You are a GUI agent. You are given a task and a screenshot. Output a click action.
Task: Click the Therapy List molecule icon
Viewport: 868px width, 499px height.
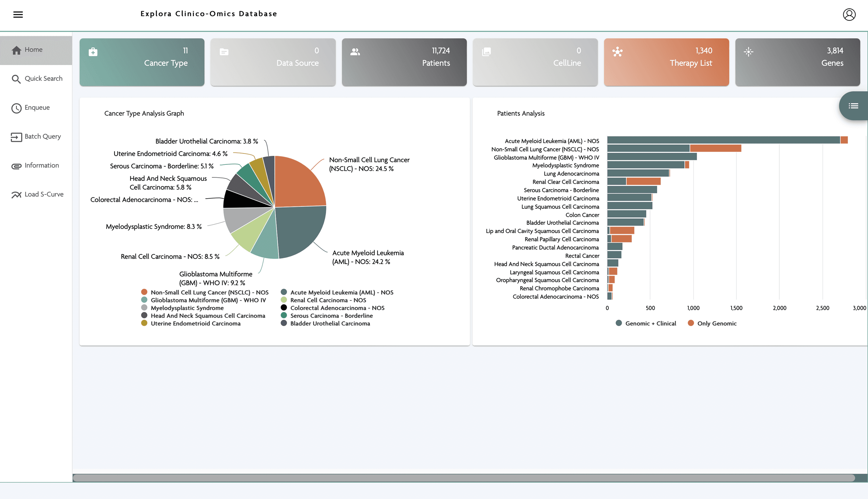pos(617,52)
